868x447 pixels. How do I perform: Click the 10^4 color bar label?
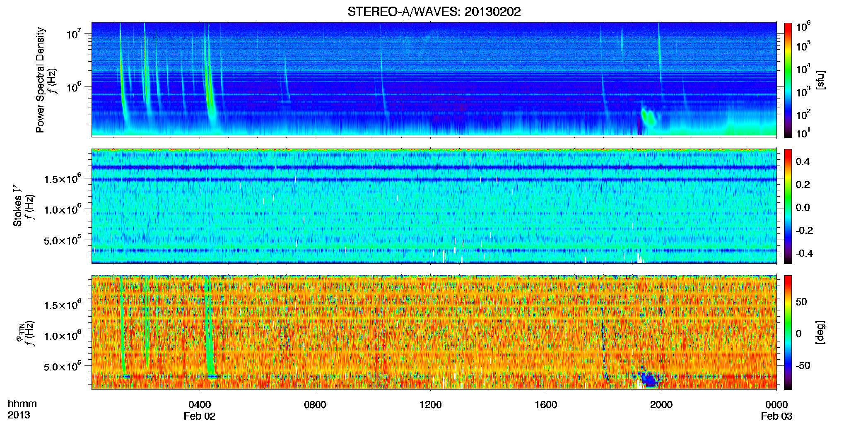click(803, 69)
